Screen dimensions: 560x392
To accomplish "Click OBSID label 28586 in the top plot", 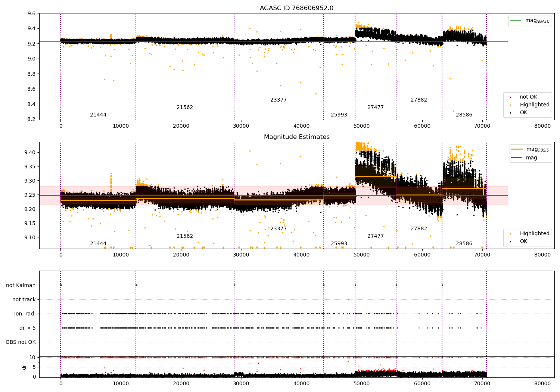I will click(464, 115).
